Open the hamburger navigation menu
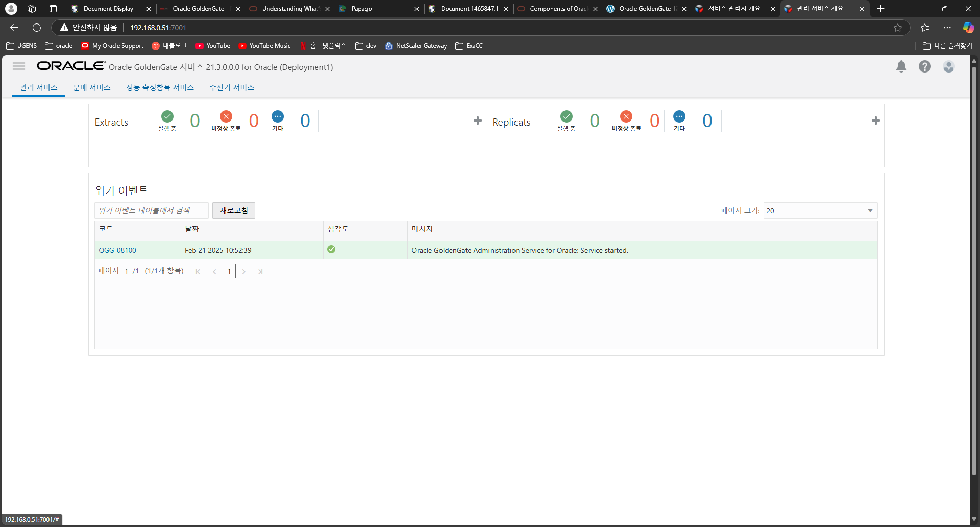The height and width of the screenshot is (527, 980). pyautogui.click(x=19, y=66)
